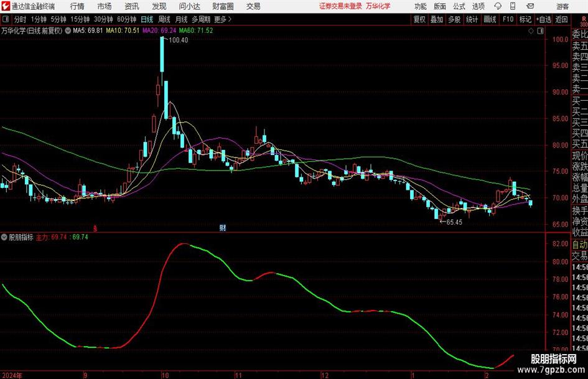Image resolution: width=588 pixels, height=379 pixels.
Task: Click the 主力: 69.74 indicator value
Action: [x=52, y=237]
